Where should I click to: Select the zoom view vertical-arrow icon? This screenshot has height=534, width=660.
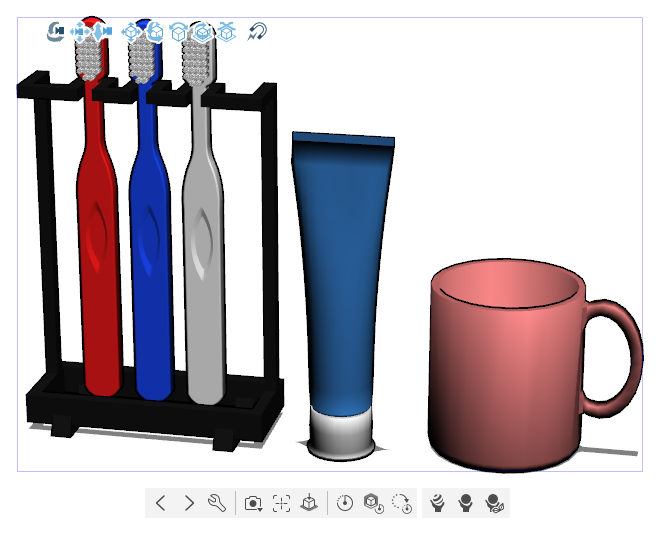click(102, 32)
